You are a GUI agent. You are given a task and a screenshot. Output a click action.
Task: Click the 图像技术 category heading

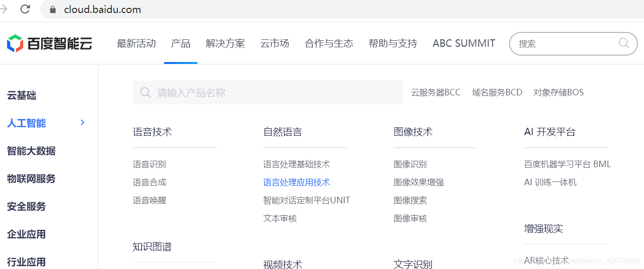(413, 132)
